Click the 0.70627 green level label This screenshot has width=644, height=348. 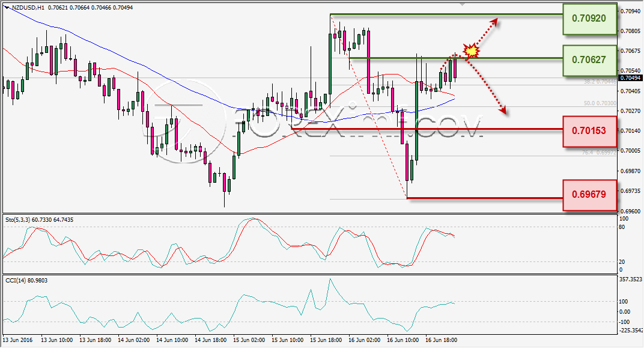point(589,60)
